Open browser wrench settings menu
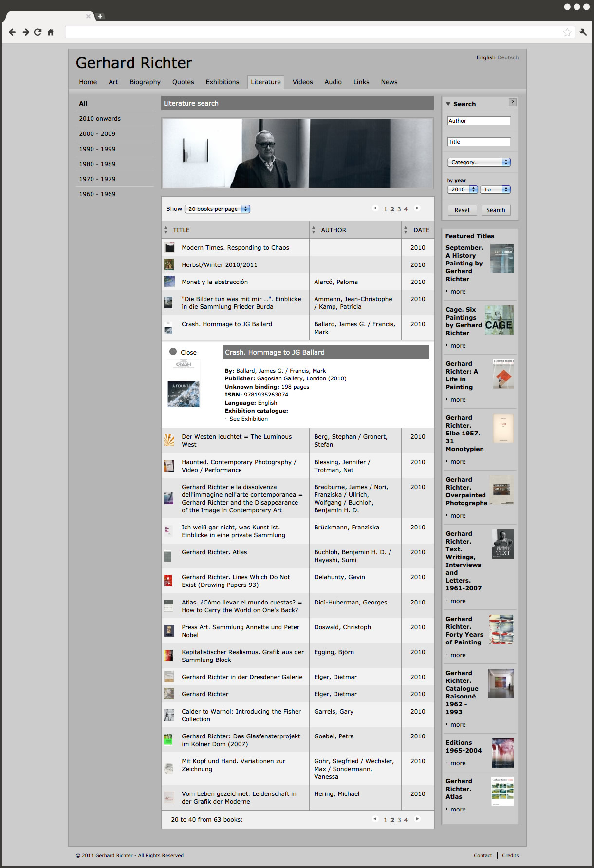The image size is (594, 868). tap(583, 32)
